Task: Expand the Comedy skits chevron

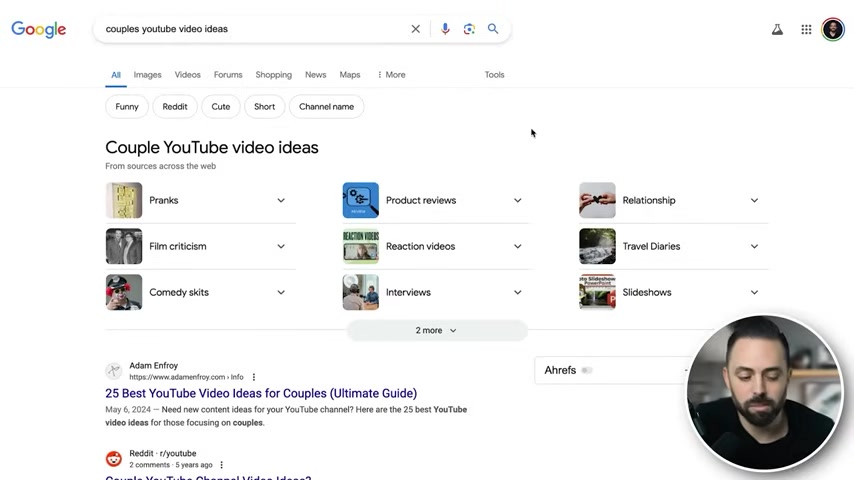Action: (x=281, y=293)
